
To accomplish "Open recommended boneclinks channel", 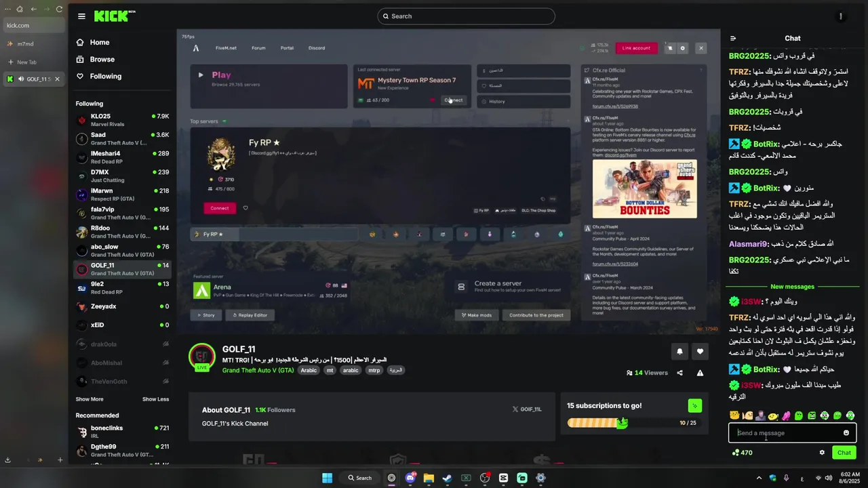I will point(122,432).
